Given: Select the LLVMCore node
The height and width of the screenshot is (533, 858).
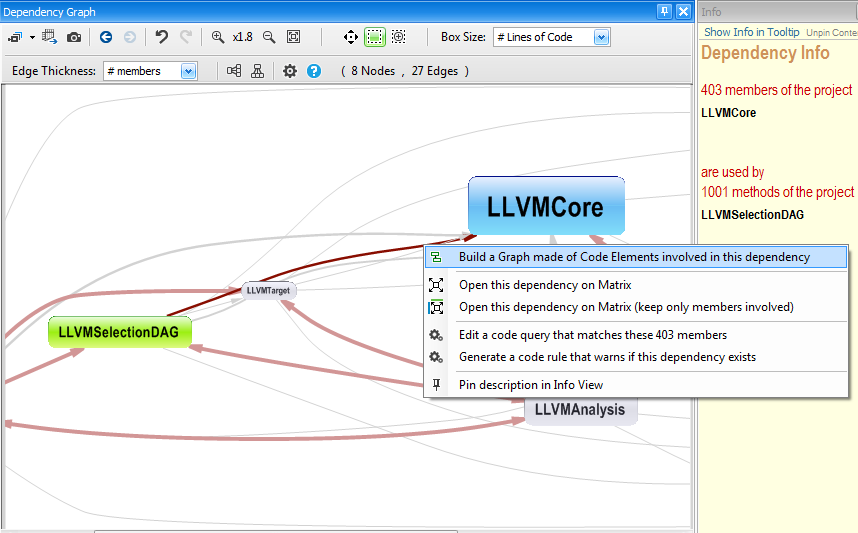Looking at the screenshot, I should (546, 206).
